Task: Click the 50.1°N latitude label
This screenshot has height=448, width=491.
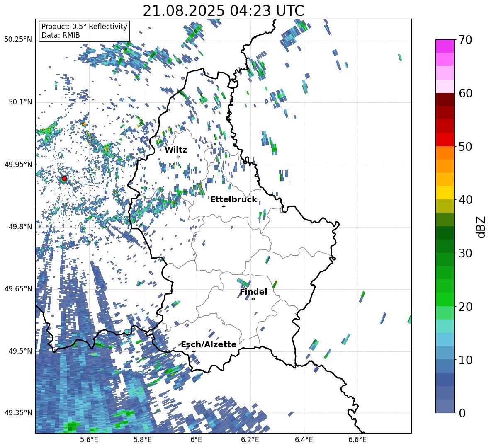Action: coord(20,102)
